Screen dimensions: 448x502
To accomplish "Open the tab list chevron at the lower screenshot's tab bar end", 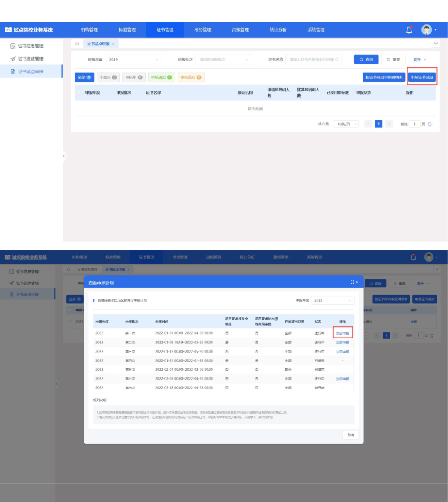I will point(437,269).
